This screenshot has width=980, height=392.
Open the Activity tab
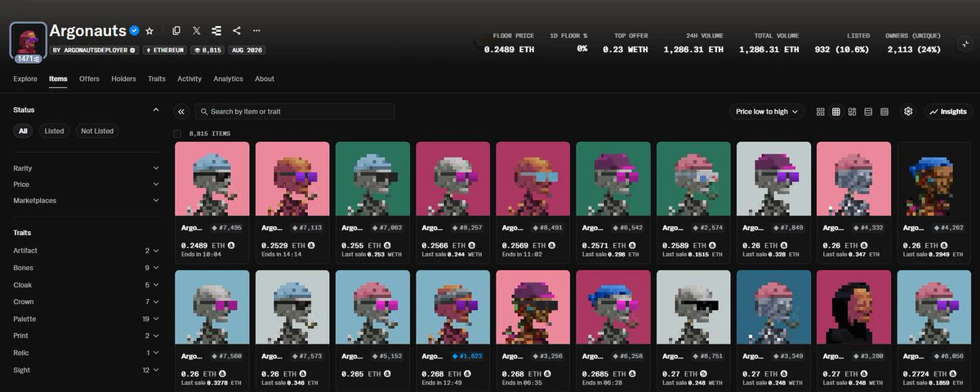189,79
